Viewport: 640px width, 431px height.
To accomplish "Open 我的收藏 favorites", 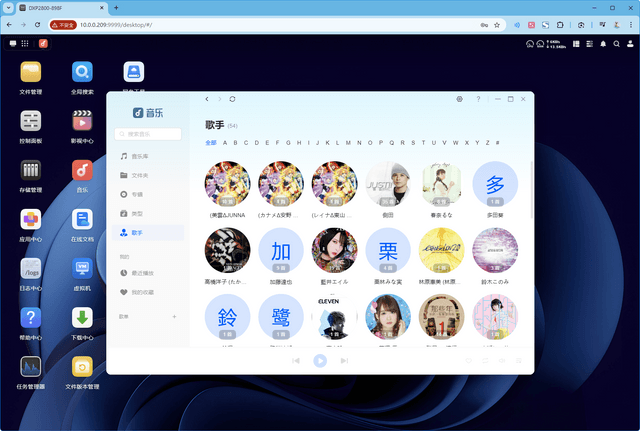I will click(148, 292).
